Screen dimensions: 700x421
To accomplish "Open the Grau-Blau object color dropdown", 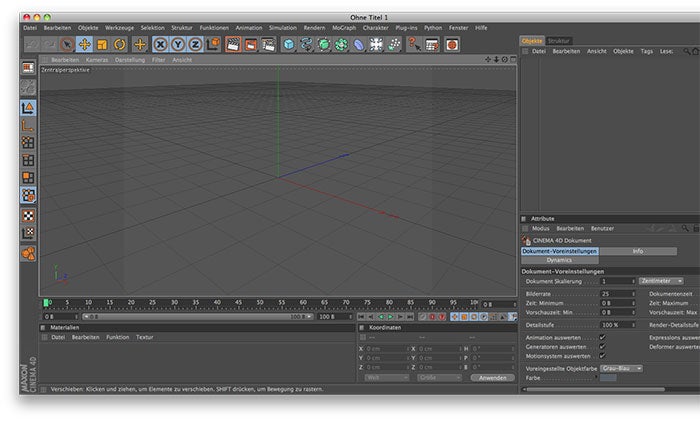I will 621,368.
